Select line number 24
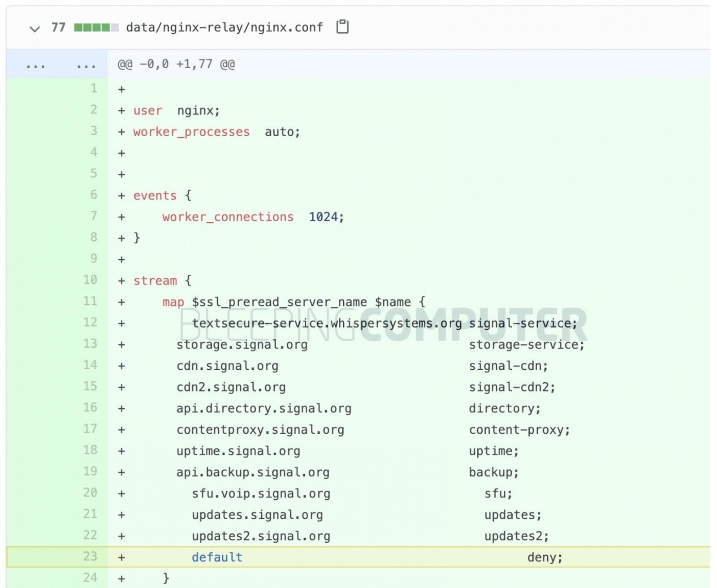The width and height of the screenshot is (717, 588). coord(90,578)
